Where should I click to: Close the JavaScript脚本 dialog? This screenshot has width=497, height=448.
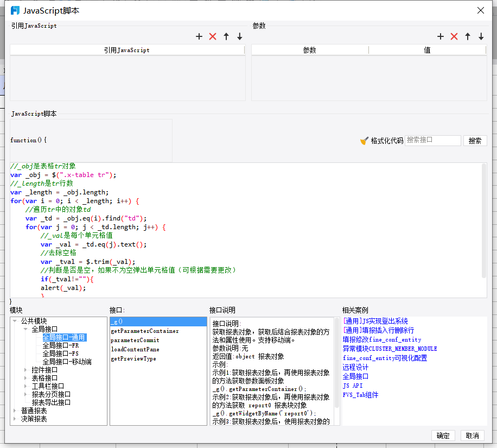[481, 10]
